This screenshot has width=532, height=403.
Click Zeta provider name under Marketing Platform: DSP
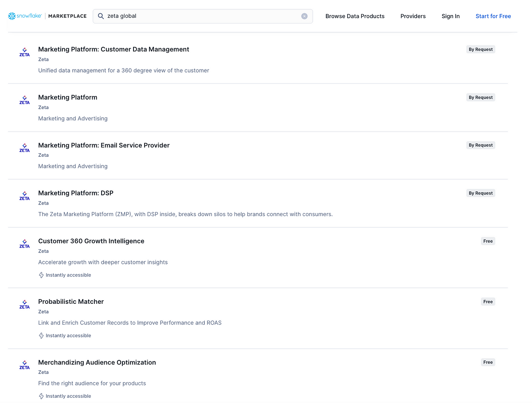(x=43, y=203)
